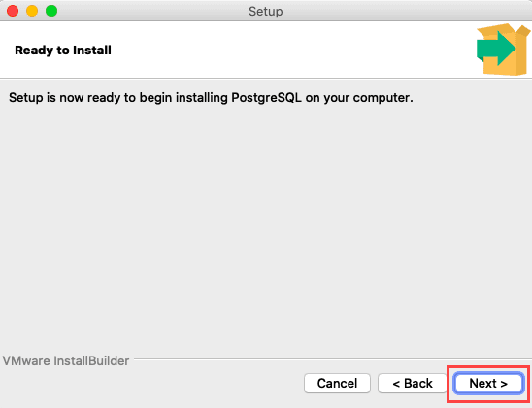The image size is (532, 408).
Task: Go to previous step with < Back
Action: click(413, 383)
